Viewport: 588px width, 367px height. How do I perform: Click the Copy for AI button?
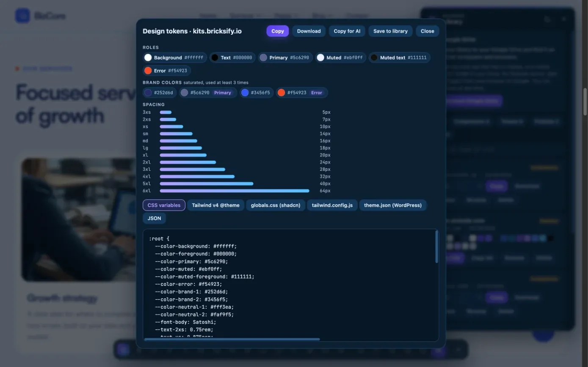pos(347,31)
